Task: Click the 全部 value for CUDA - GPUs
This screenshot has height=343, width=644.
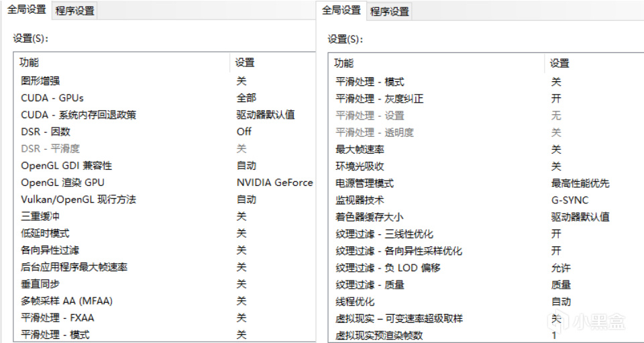Action: coord(246,98)
